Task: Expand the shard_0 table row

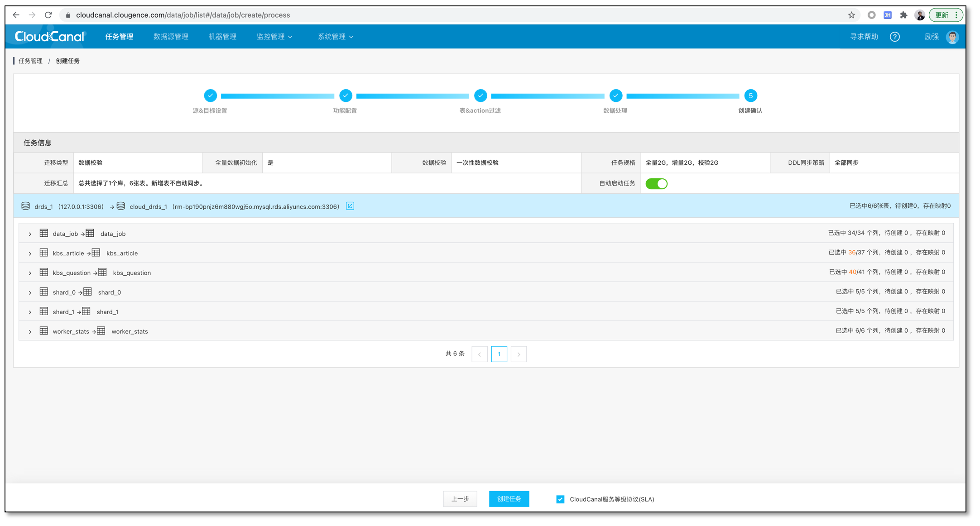Action: tap(30, 292)
